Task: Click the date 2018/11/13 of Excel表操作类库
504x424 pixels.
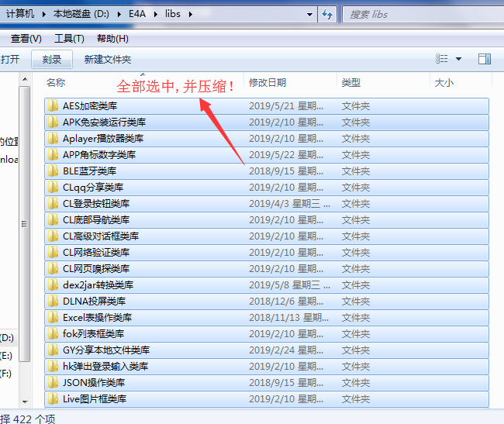Action: point(288,317)
